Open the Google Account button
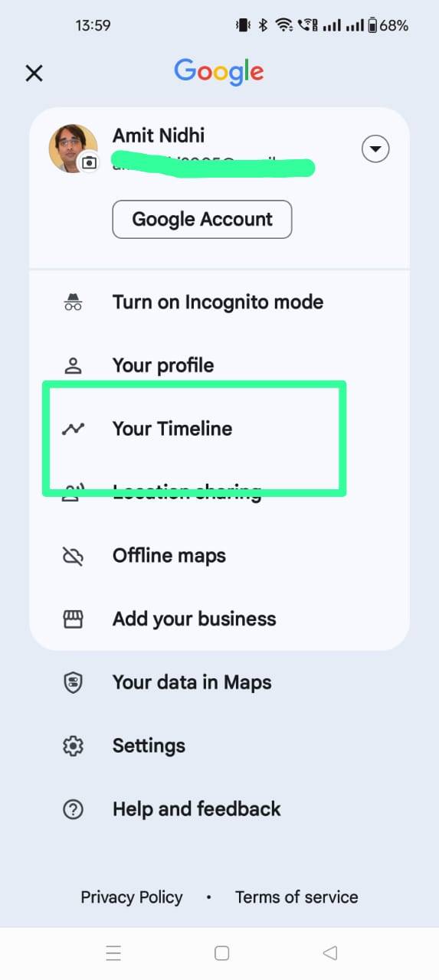 [202, 220]
